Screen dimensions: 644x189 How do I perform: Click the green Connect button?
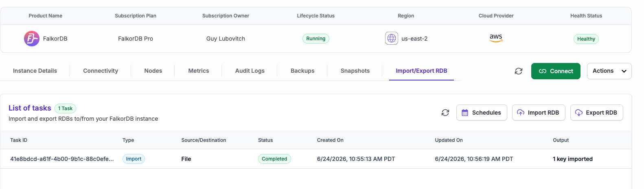coord(556,71)
